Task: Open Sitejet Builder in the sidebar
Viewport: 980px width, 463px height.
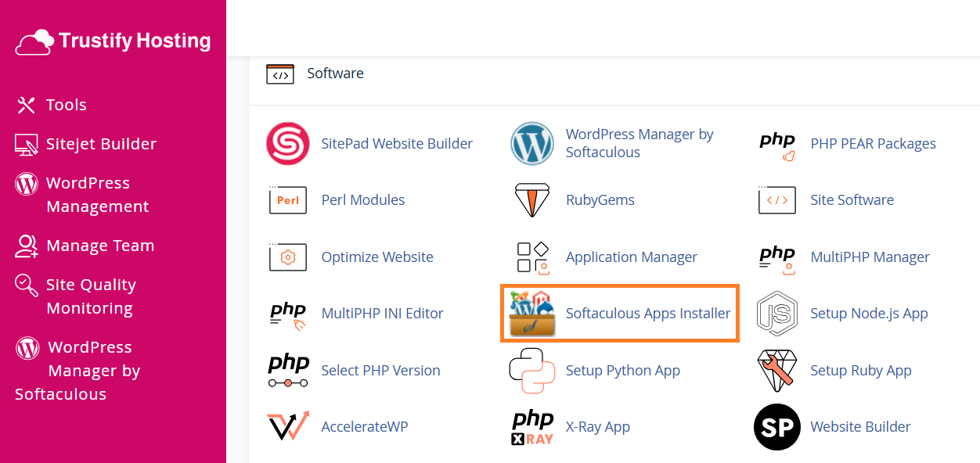Action: [101, 144]
